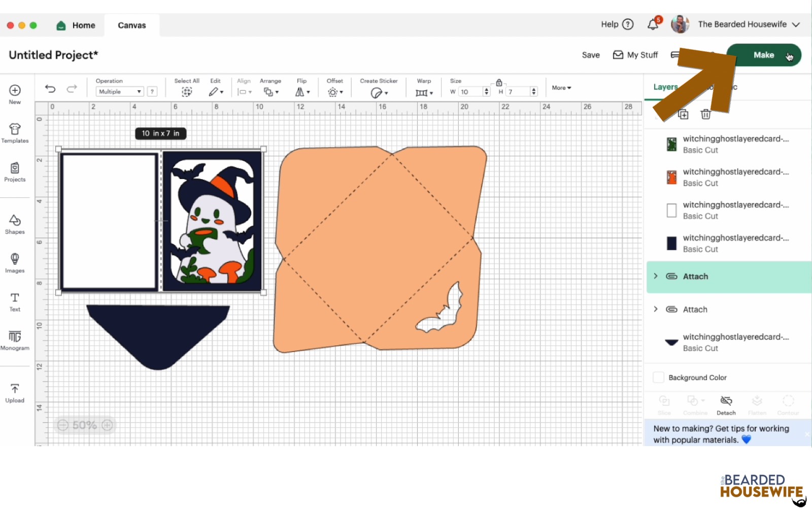Open the Operation dropdown

click(120, 92)
